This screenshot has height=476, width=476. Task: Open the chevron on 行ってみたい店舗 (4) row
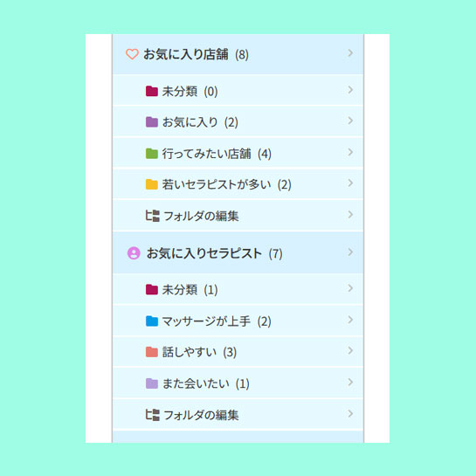[x=350, y=152]
